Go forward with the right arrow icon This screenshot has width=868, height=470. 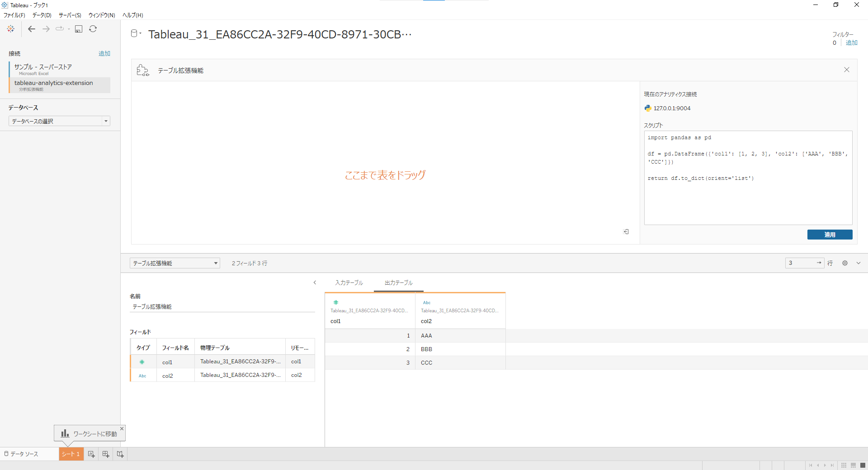tap(46, 29)
